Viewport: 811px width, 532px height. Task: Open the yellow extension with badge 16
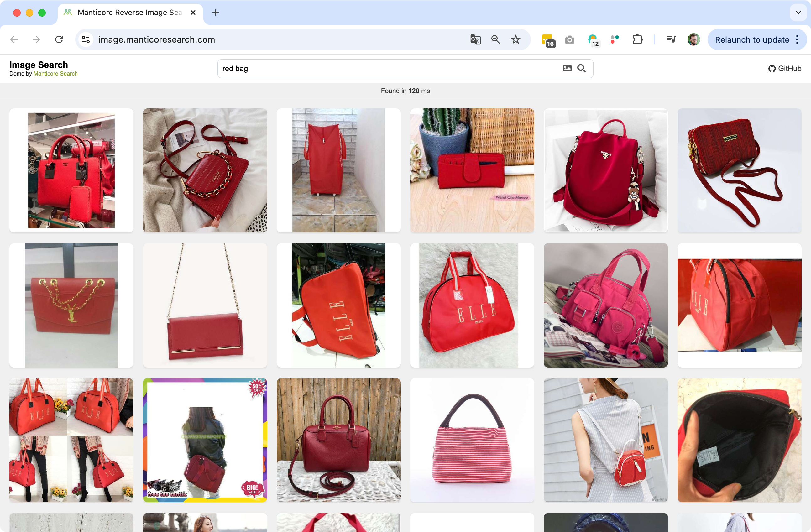[548, 40]
